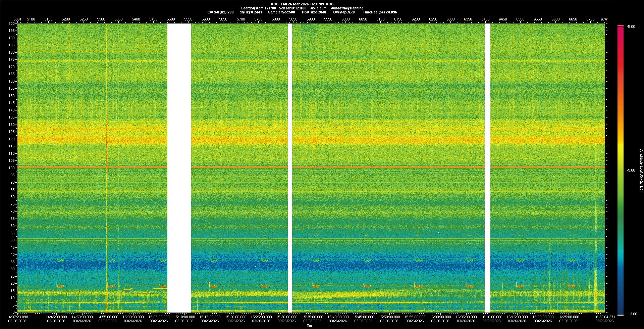The width and height of the screenshot is (644, 329).
Task: Click the 6000 tick on the top axis
Action: pos(345,19)
